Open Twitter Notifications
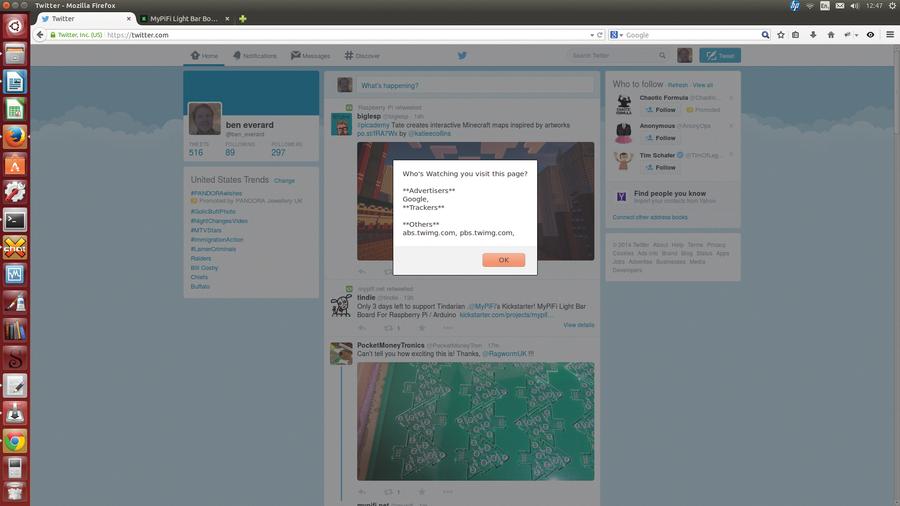 tap(255, 56)
